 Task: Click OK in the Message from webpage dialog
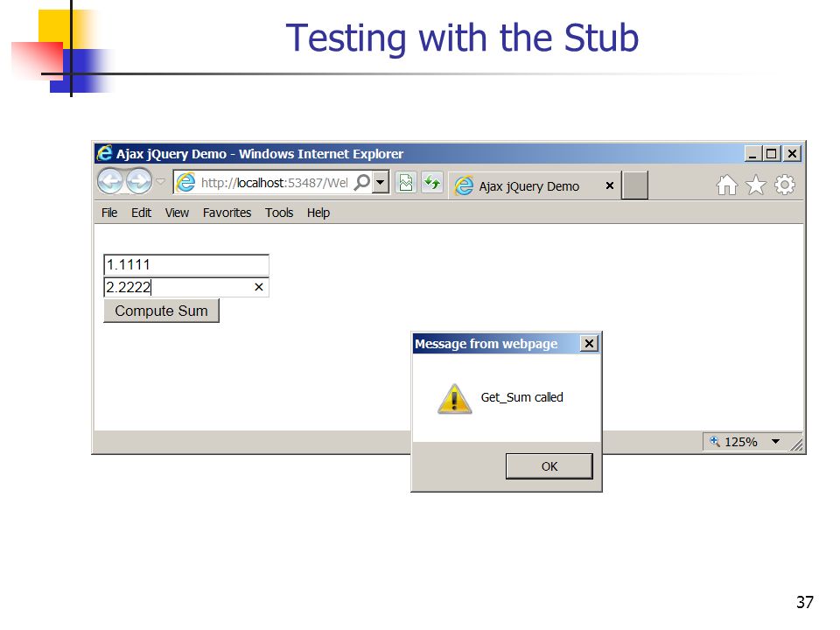click(549, 466)
